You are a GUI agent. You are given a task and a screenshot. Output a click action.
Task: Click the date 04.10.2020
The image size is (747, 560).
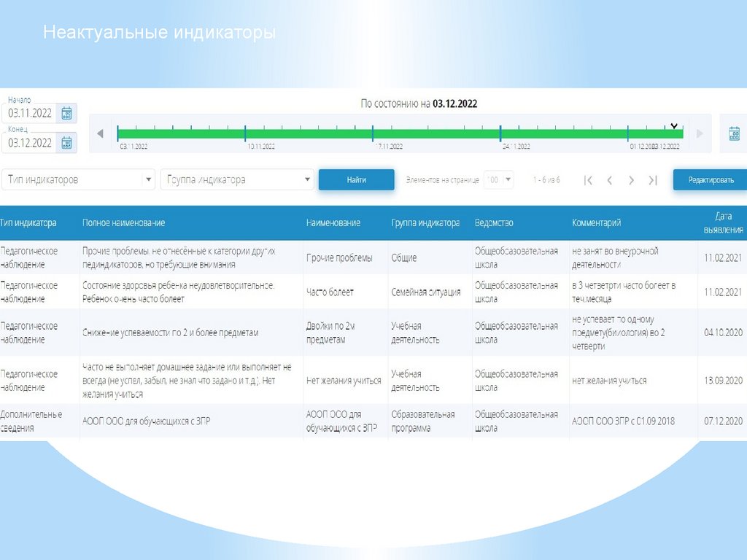pyautogui.click(x=723, y=332)
